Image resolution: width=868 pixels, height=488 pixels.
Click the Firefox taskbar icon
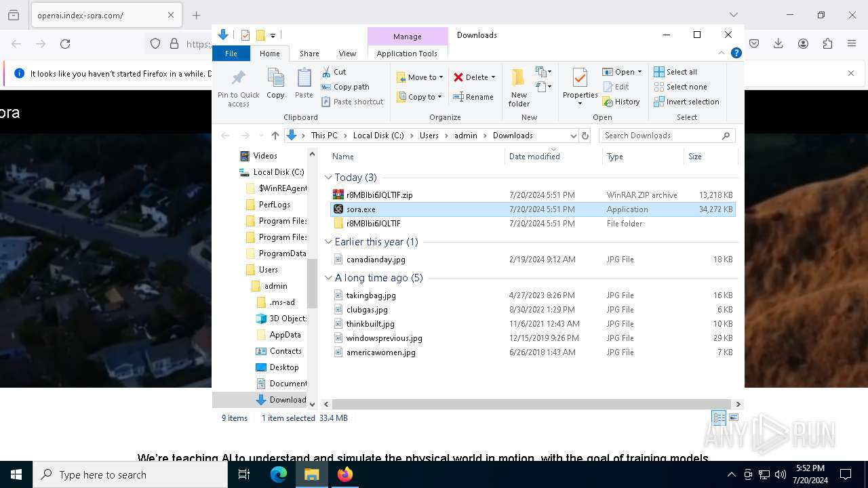click(345, 474)
